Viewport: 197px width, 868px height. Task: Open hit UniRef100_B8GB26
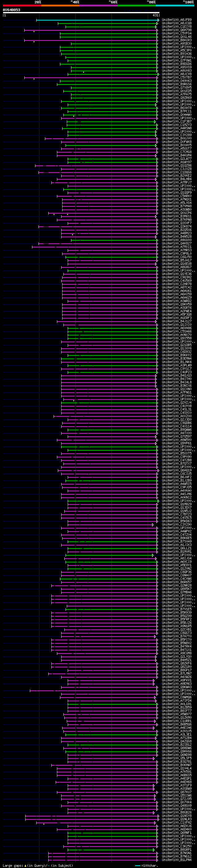177,813
